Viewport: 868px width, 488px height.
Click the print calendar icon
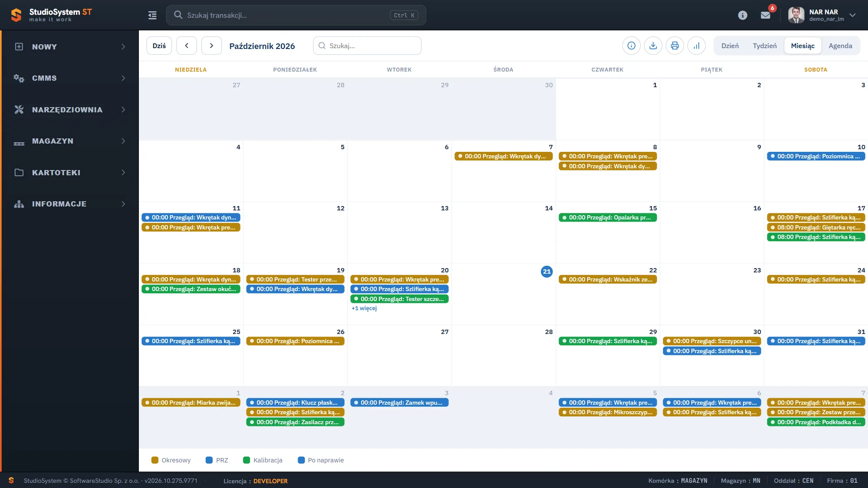point(675,46)
